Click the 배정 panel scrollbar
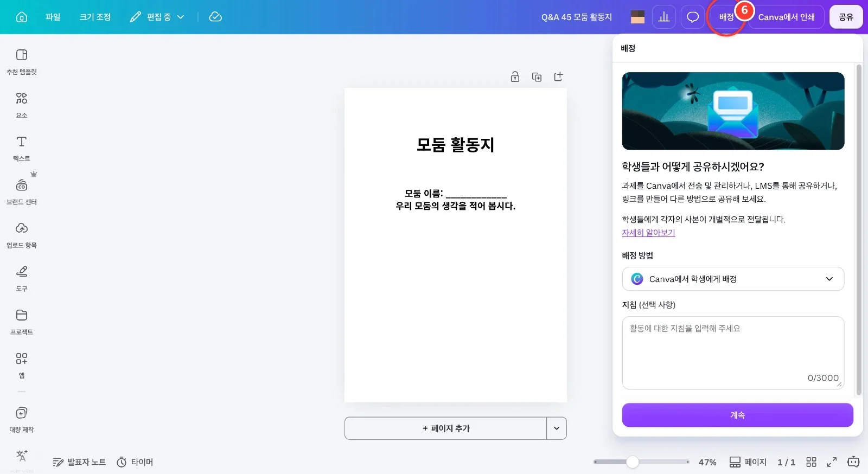Screen dimensions: 868x474 [859, 229]
